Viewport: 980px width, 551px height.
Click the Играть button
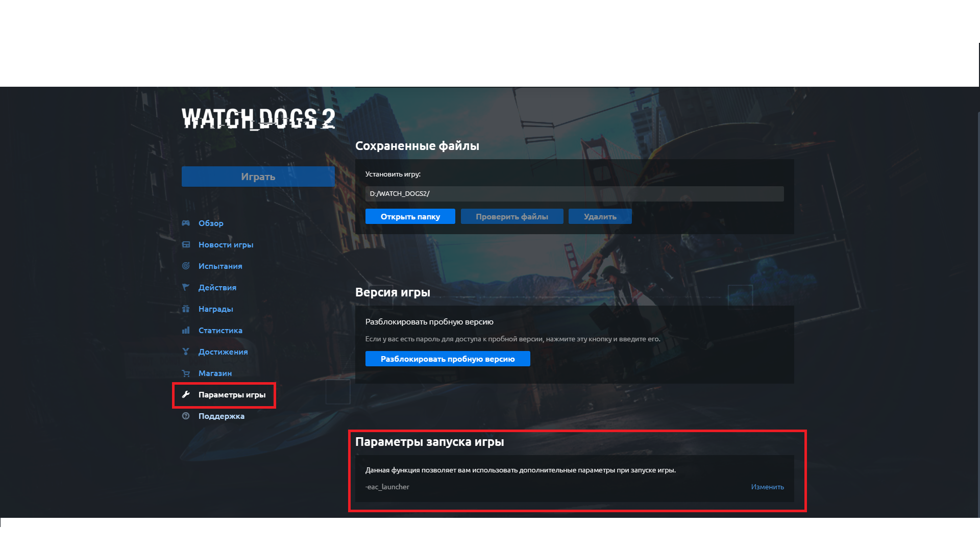tap(258, 177)
